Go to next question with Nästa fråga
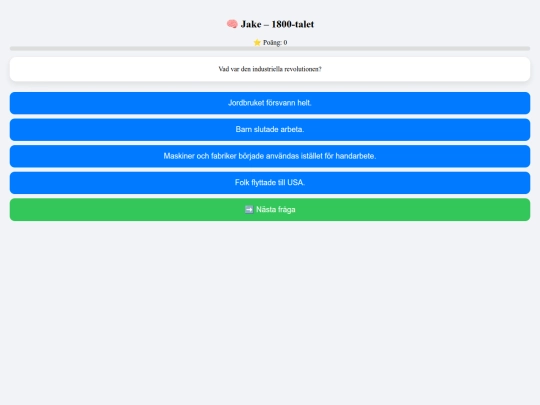This screenshot has height=405, width=540. click(270, 209)
